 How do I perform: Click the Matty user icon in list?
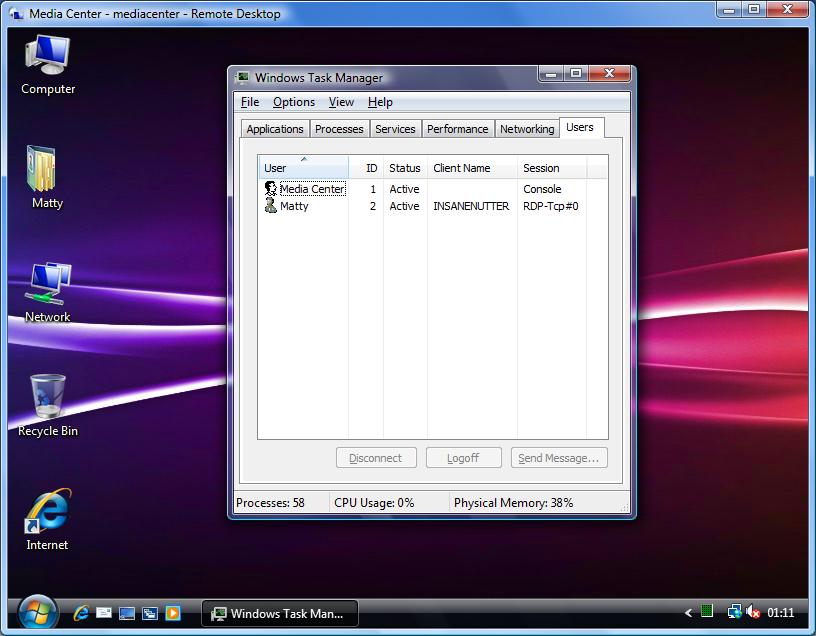(x=271, y=205)
